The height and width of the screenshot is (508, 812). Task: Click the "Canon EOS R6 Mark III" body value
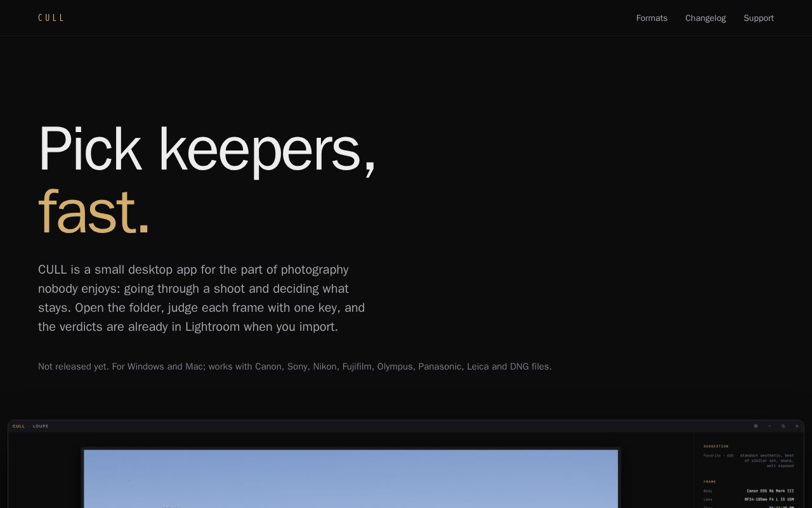(x=770, y=491)
